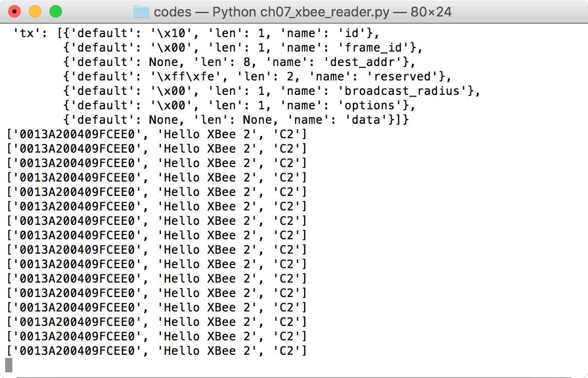The width and height of the screenshot is (588, 378).
Task: Click 'C2' in the last output line
Action: (286, 351)
